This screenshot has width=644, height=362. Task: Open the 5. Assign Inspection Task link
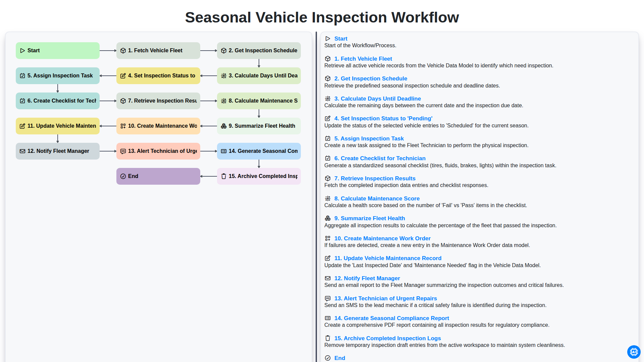click(369, 138)
